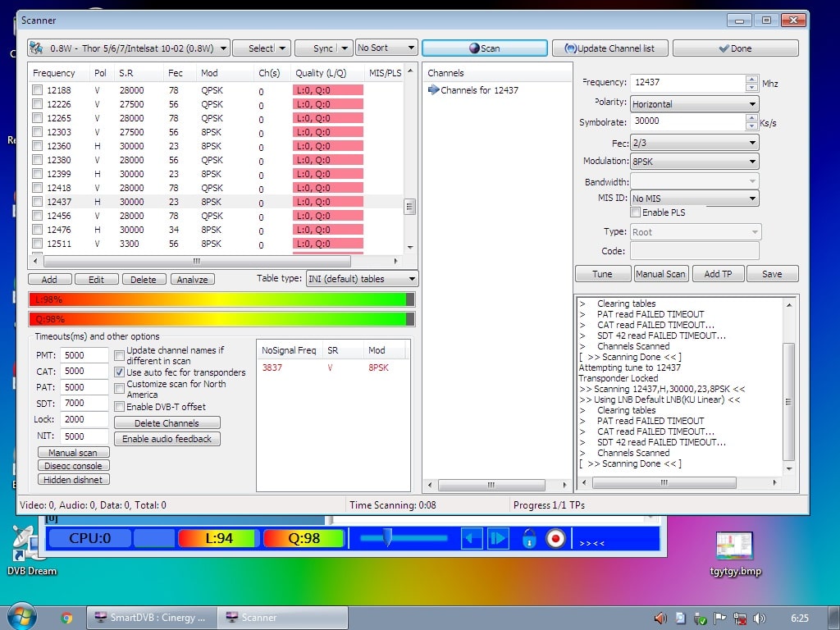Screen dimensions: 840x630
Task: Click the S.R column header
Action: [139, 73]
